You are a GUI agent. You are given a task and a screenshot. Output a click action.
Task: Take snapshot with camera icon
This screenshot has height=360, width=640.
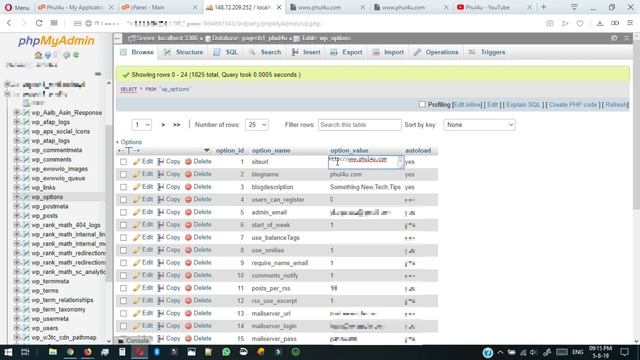550,23
